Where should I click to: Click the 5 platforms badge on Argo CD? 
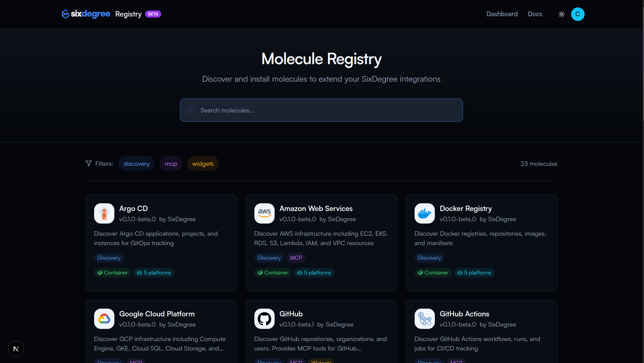click(154, 273)
